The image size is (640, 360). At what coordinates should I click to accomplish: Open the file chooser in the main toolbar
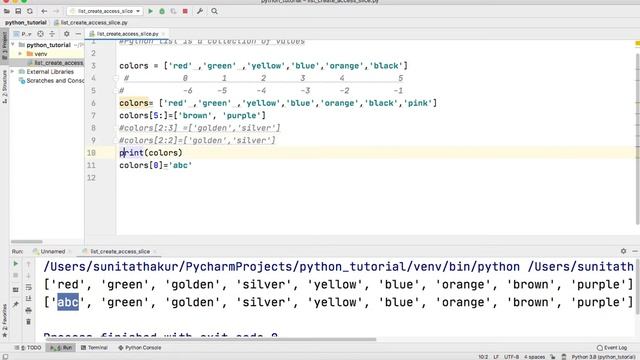pos(7,11)
